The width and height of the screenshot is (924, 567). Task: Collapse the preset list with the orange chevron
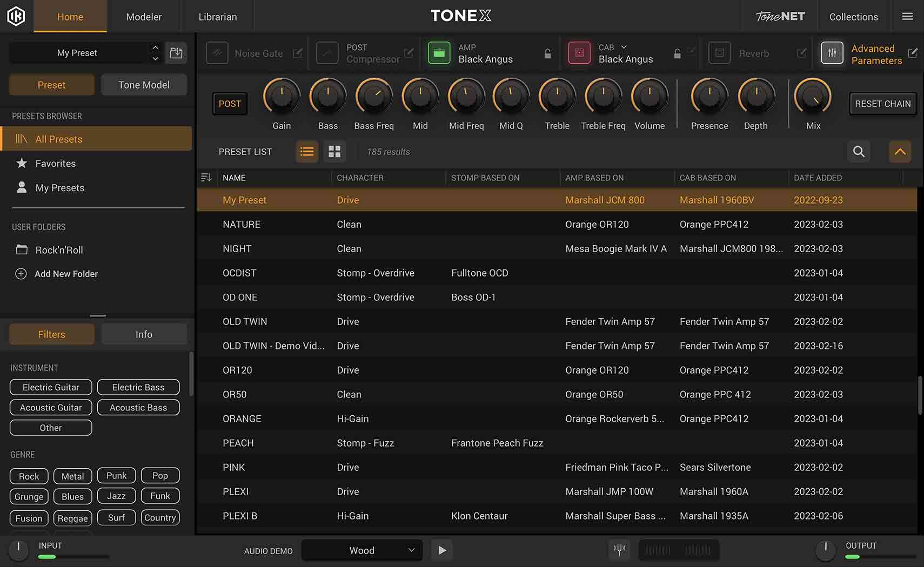pyautogui.click(x=900, y=152)
